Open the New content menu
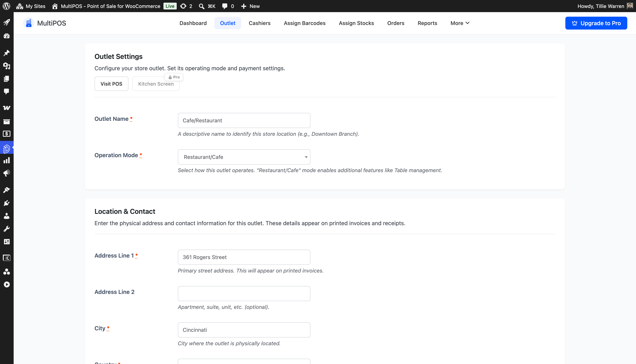This screenshot has width=636, height=364. tap(250, 6)
